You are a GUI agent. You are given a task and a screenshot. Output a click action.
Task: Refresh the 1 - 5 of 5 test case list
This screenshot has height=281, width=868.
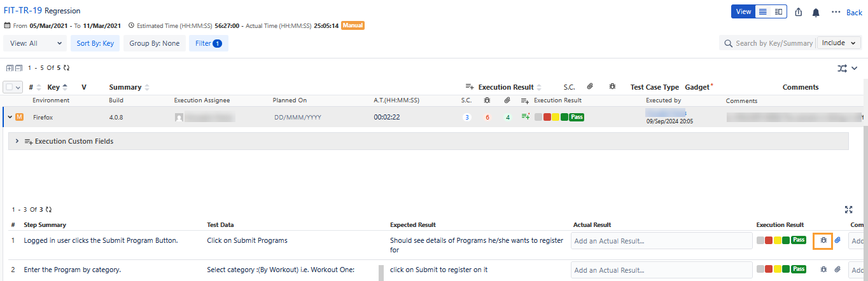(x=66, y=67)
